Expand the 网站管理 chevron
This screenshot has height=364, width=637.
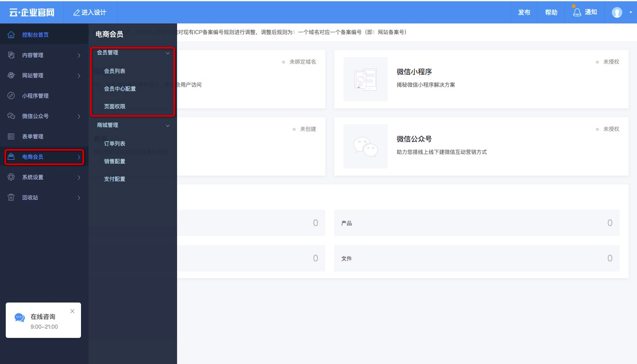pyautogui.click(x=79, y=76)
